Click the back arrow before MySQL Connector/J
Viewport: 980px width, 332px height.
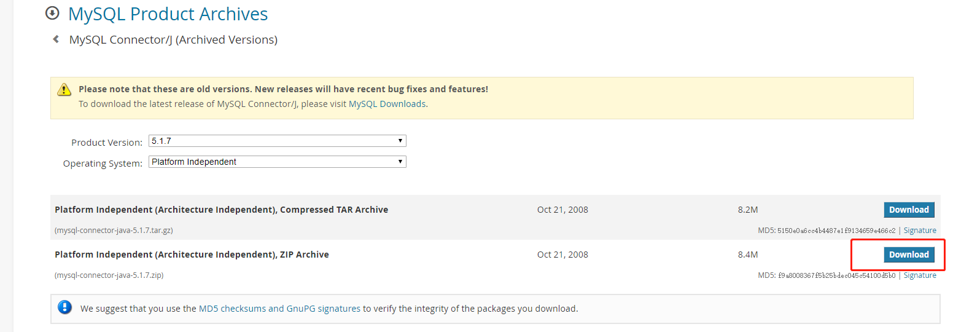tap(56, 39)
